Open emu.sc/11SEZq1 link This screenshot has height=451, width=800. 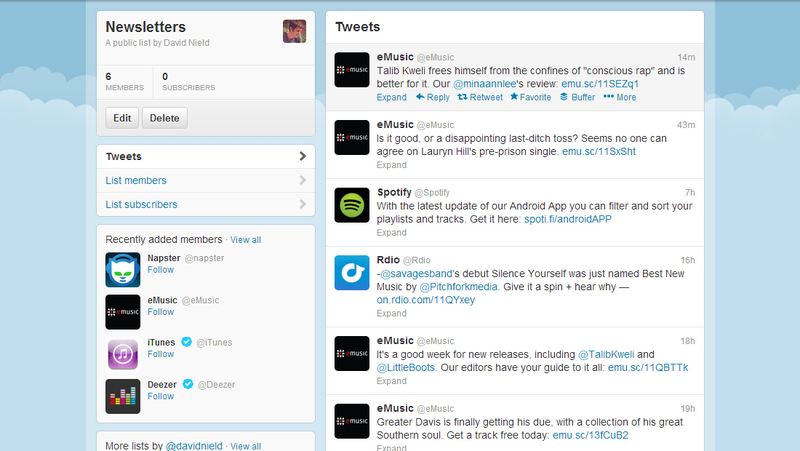point(600,84)
